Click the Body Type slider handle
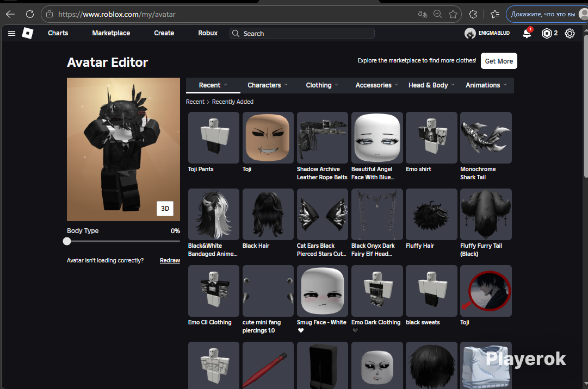588x389 pixels. click(x=67, y=241)
